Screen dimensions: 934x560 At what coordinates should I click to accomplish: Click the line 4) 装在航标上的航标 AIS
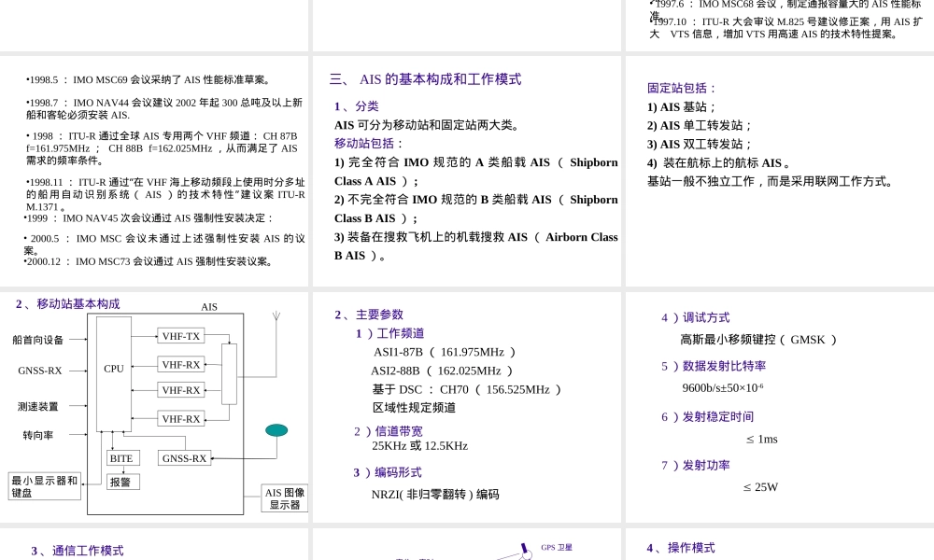point(719,163)
